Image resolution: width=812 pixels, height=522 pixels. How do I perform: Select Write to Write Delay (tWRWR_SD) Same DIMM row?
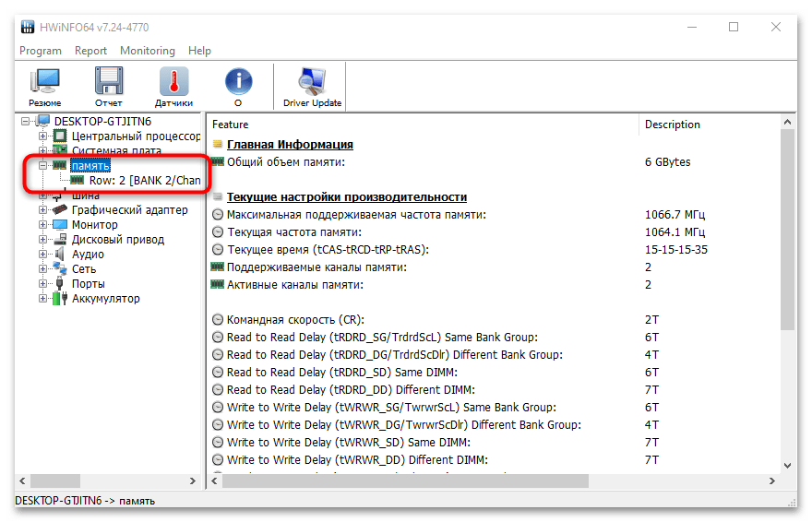point(495,443)
